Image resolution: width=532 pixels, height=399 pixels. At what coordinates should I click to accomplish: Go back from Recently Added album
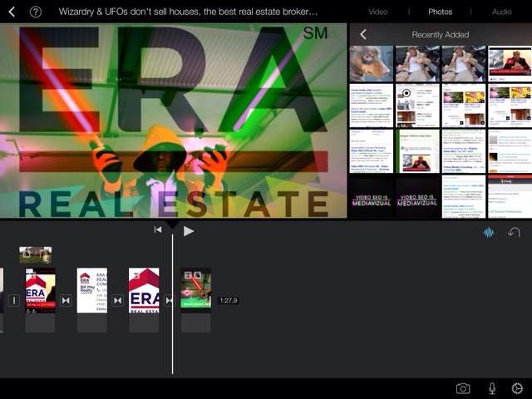click(x=363, y=34)
